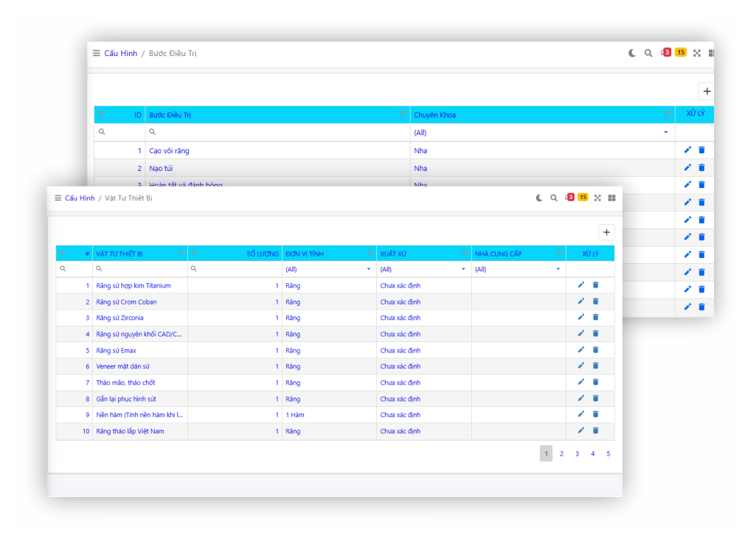Open the Chuyên Khoa filter dropdown
Image resolution: width=756 pixels, height=544 pixels.
tap(666, 133)
